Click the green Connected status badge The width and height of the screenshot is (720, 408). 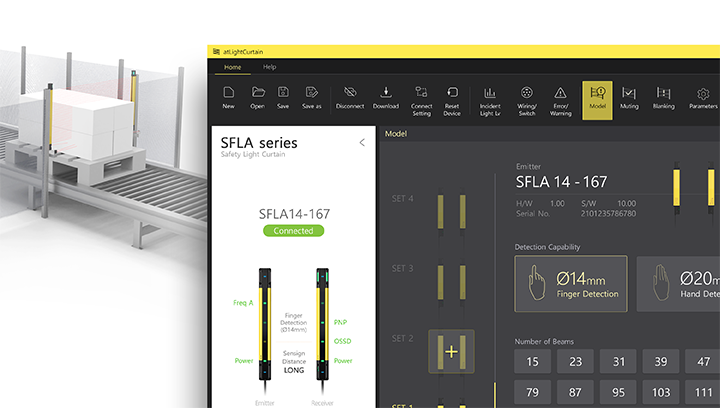(x=294, y=231)
